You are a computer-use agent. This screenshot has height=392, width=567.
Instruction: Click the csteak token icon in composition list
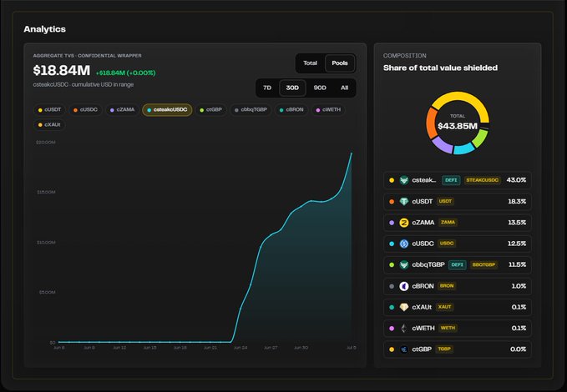point(404,180)
